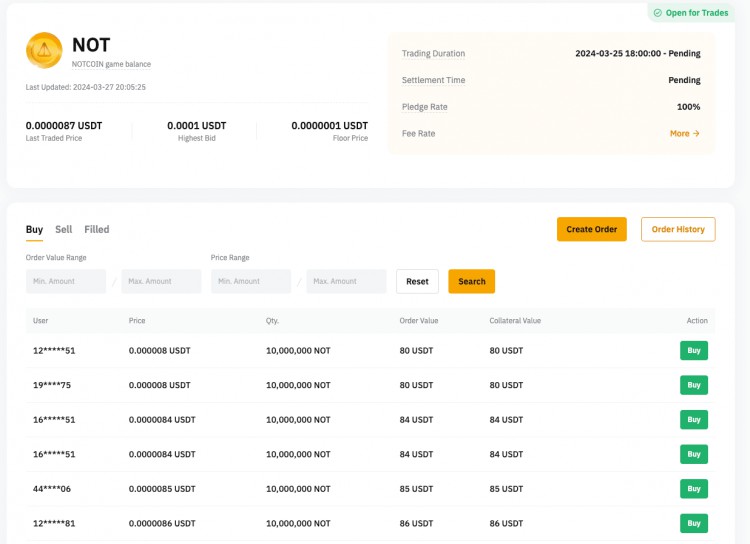Switch to the Filled tab
This screenshot has width=750, height=544.
pos(97,229)
